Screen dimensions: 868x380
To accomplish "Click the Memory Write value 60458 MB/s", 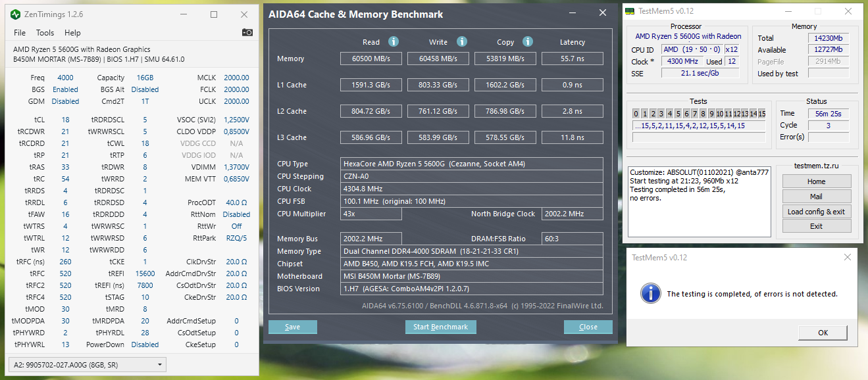I will click(x=438, y=59).
